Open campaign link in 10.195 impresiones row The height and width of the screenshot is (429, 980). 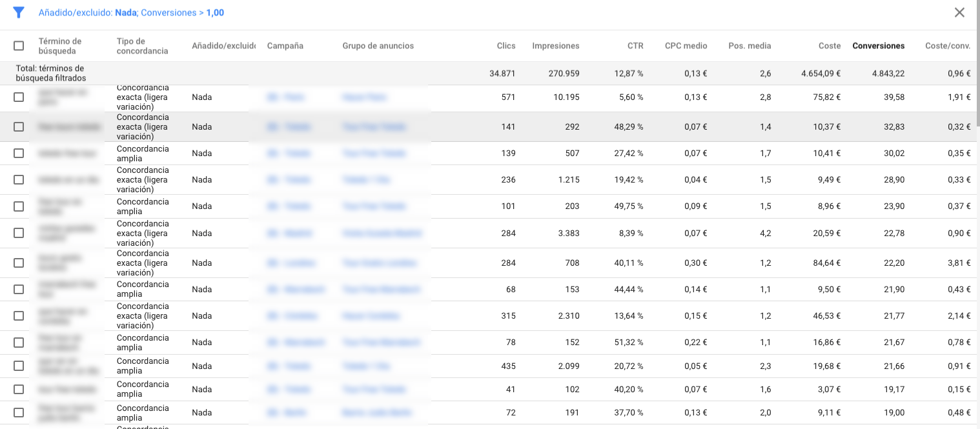coord(285,97)
